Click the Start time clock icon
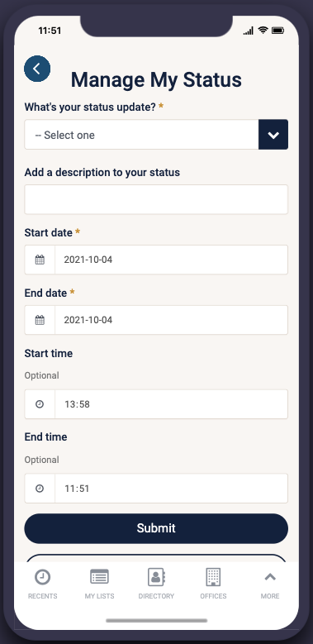 (x=40, y=404)
